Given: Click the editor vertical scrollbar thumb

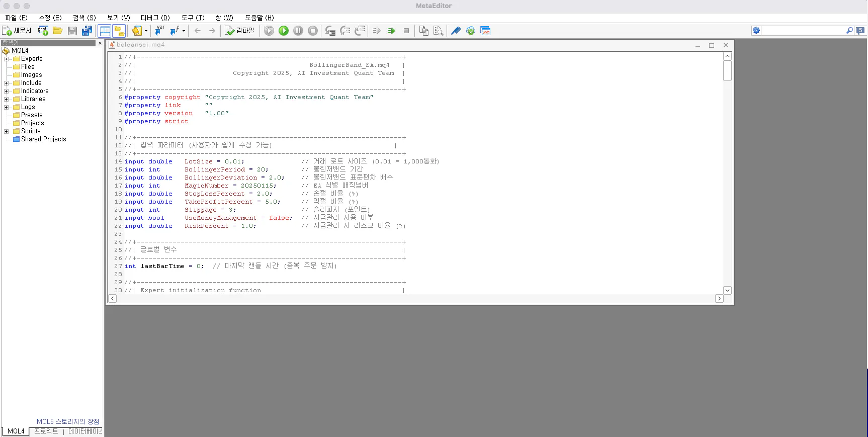Looking at the screenshot, I should point(727,71).
